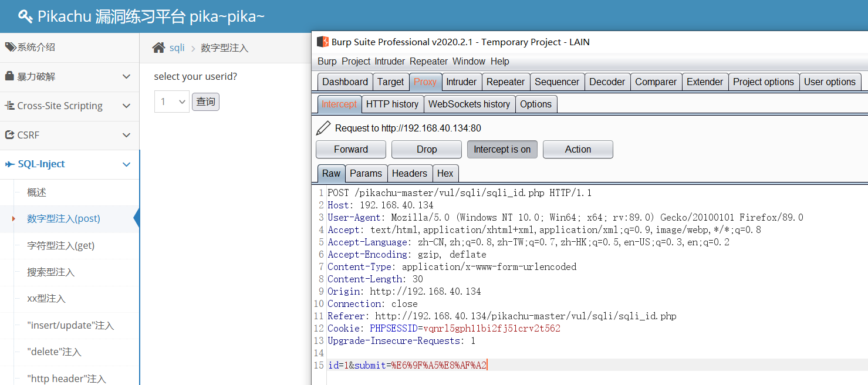Switch to Sequencer tab

click(x=557, y=82)
